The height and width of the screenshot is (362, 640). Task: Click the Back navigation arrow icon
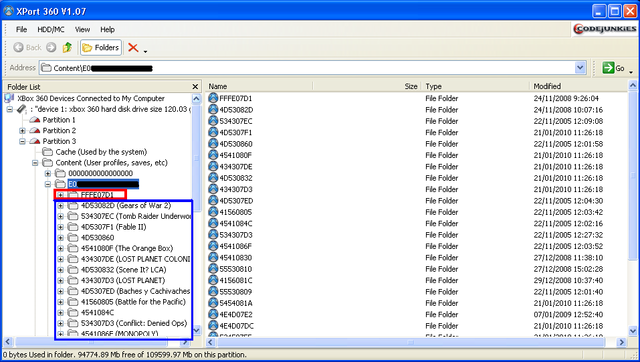click(x=18, y=47)
